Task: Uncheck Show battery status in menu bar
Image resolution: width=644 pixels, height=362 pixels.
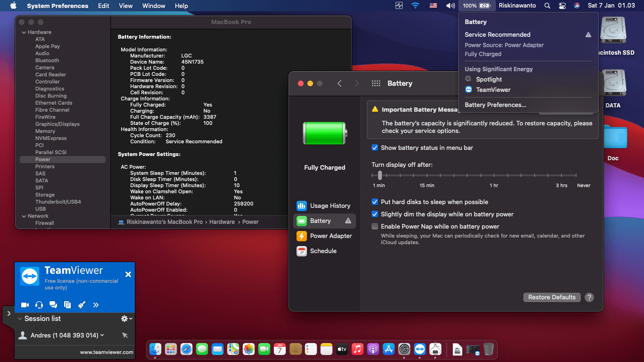Action: [375, 148]
